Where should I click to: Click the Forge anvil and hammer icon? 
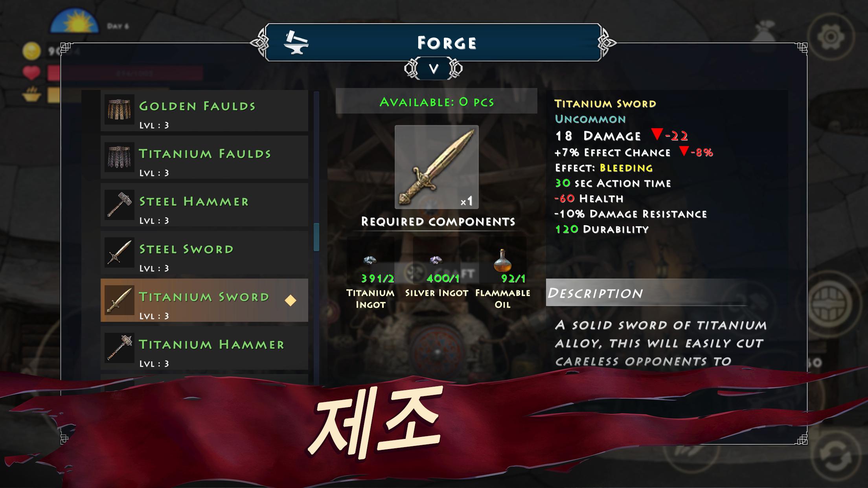tap(296, 42)
